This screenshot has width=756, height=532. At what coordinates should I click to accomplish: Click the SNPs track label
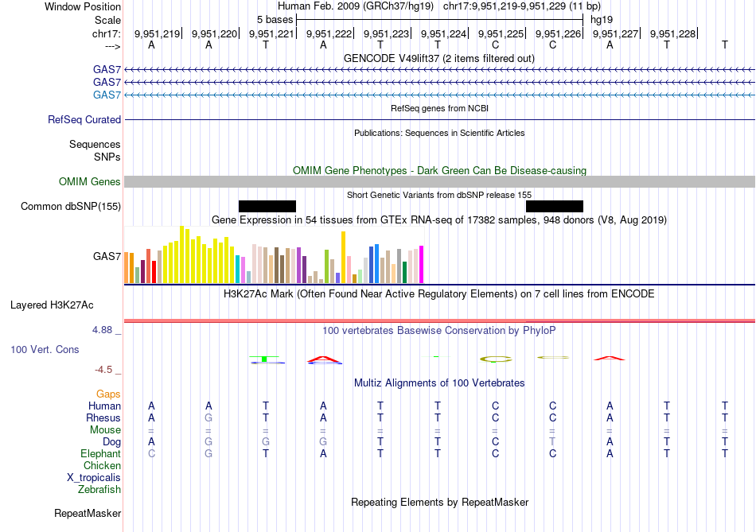point(107,157)
